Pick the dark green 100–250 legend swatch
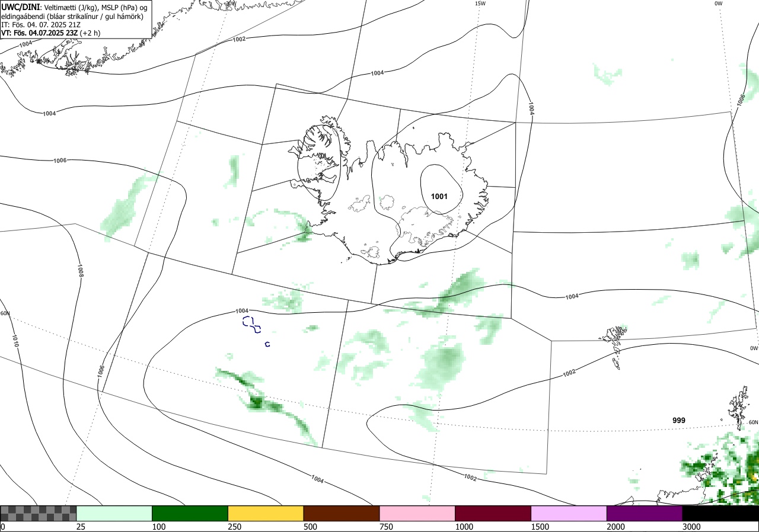This screenshot has height=532, width=759. tap(190, 513)
